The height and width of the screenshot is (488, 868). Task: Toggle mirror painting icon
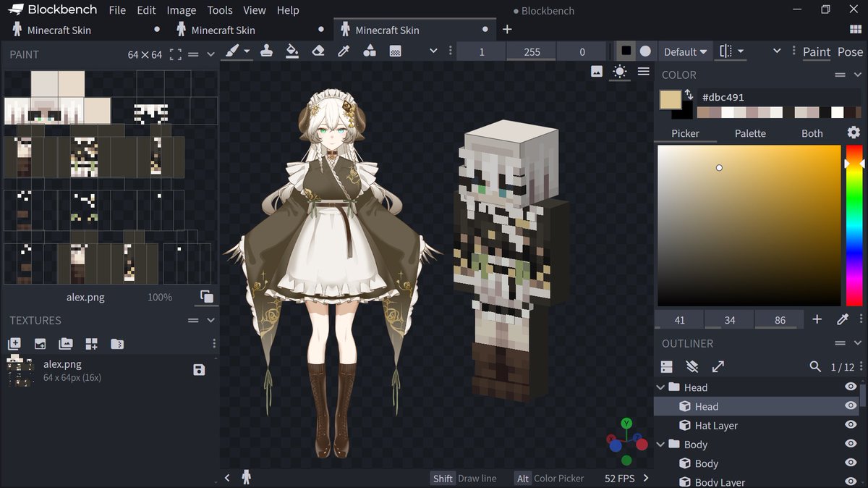(726, 51)
